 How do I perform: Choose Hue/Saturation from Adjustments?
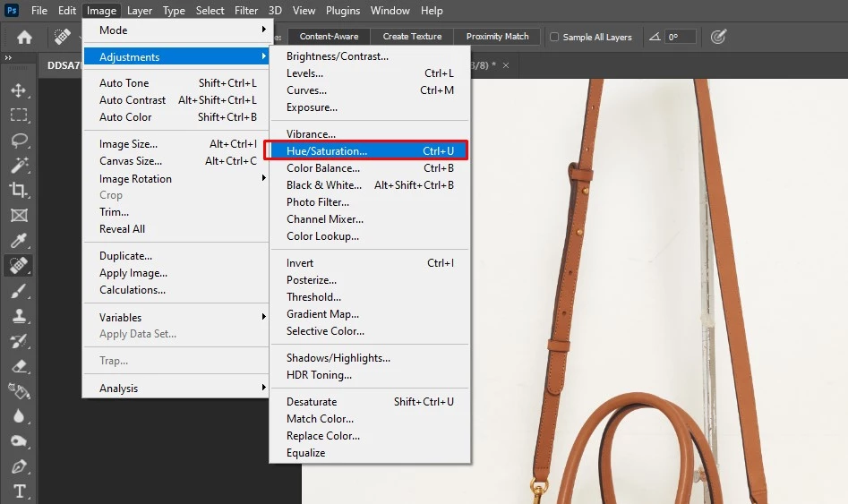(370, 151)
